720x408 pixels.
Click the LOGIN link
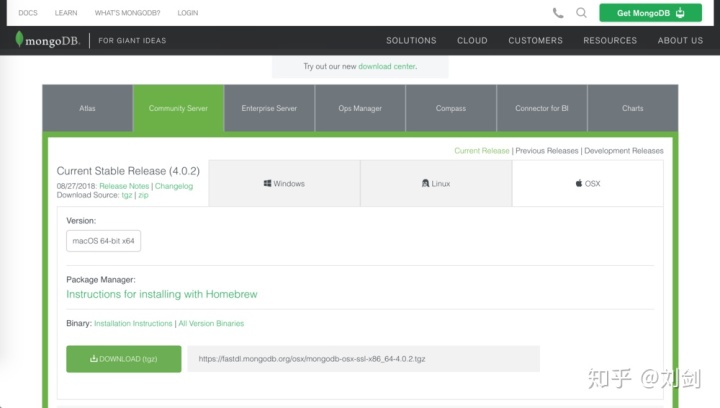coord(188,13)
